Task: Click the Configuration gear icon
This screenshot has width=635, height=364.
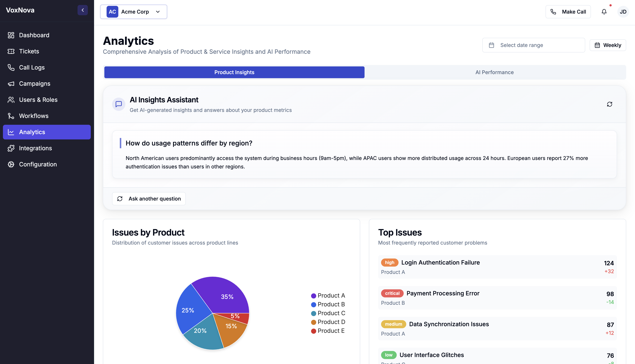Action: (x=11, y=164)
